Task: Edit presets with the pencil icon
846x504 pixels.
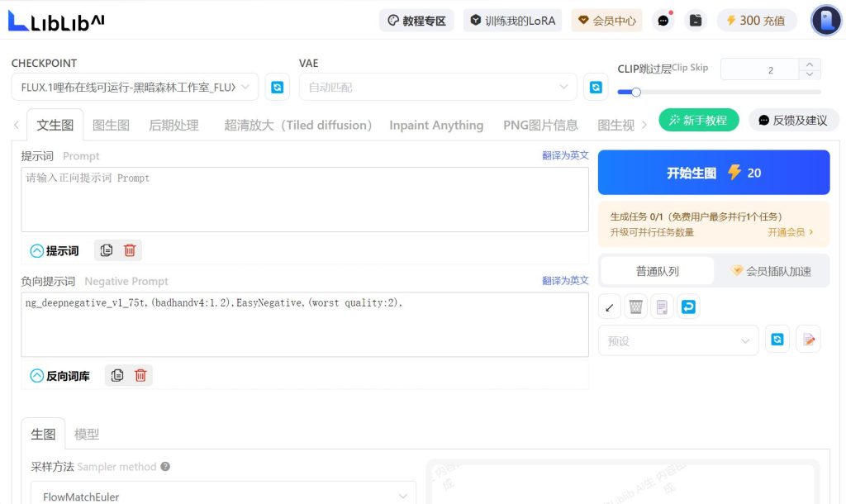Action: (808, 340)
